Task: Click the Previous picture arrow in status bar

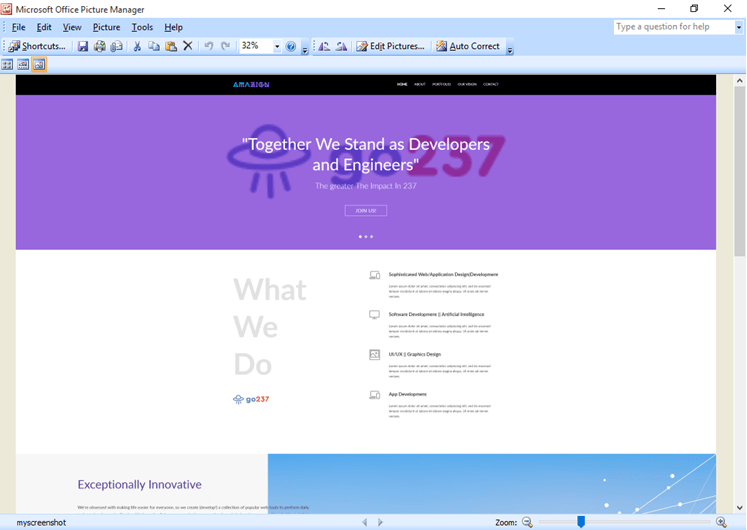Action: pyautogui.click(x=364, y=522)
